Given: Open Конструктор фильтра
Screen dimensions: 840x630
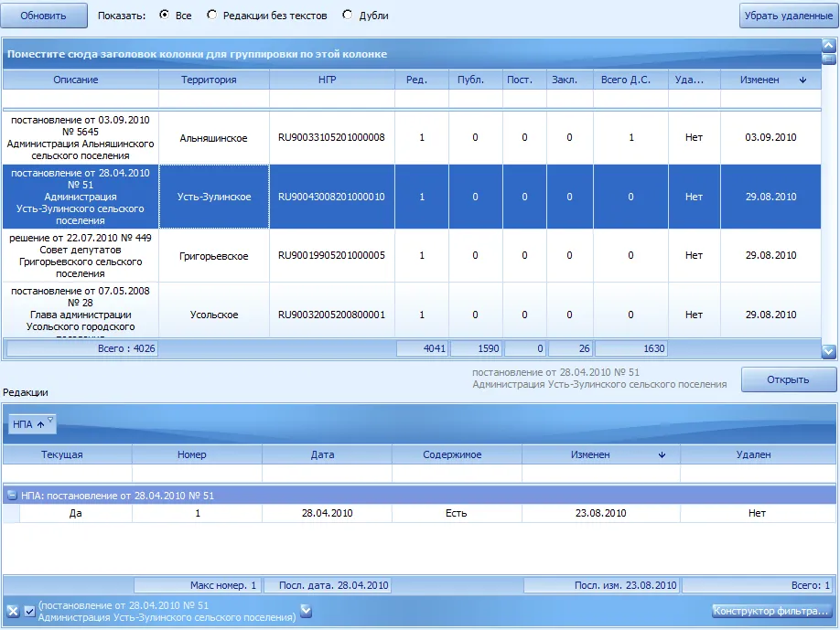Looking at the screenshot, I should click(770, 611).
